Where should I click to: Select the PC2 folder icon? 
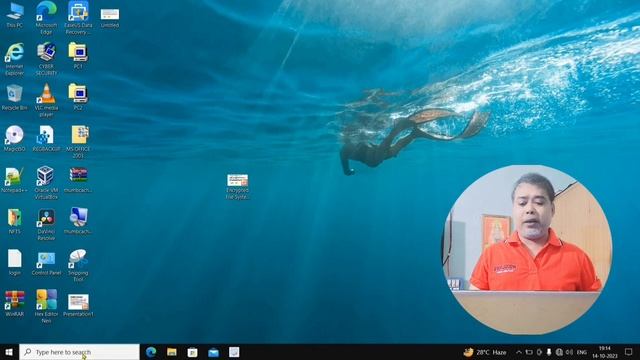point(78,97)
